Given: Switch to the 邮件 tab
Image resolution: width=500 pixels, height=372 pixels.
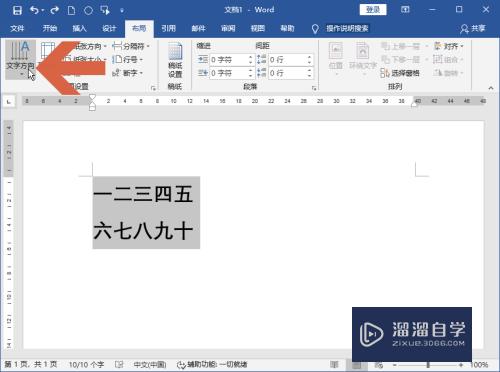Looking at the screenshot, I should coord(198,29).
